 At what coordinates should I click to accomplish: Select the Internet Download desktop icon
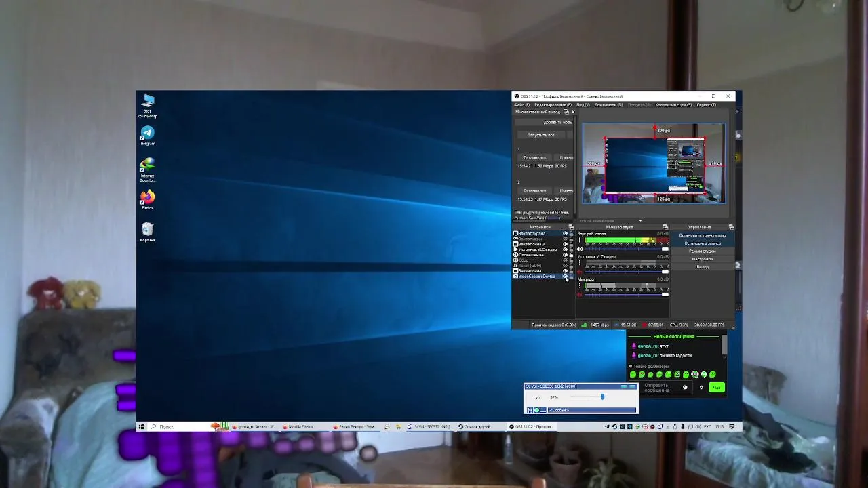tap(147, 169)
